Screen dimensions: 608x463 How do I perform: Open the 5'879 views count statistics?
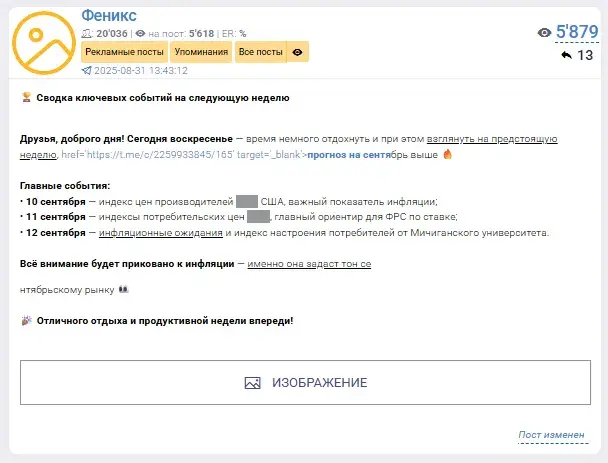point(577,32)
